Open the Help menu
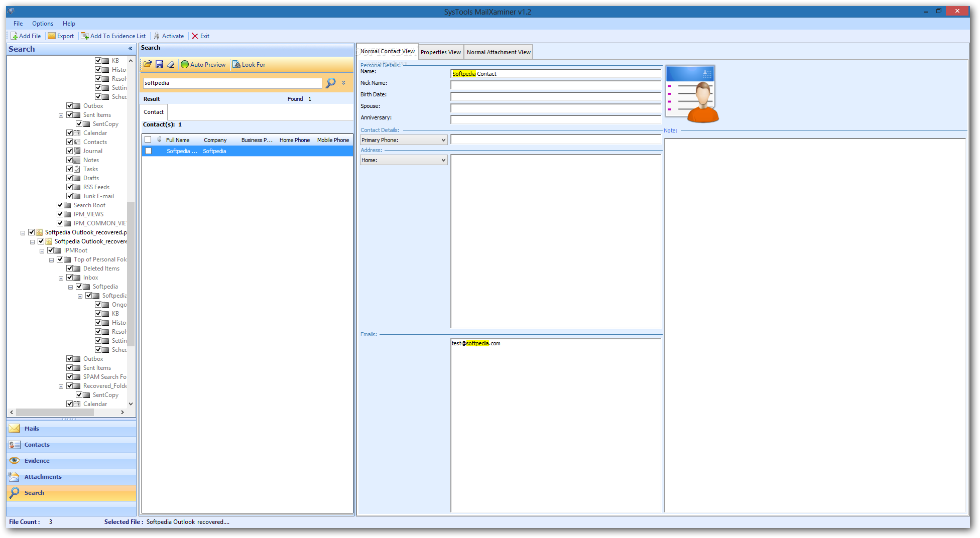980x538 pixels. [69, 24]
